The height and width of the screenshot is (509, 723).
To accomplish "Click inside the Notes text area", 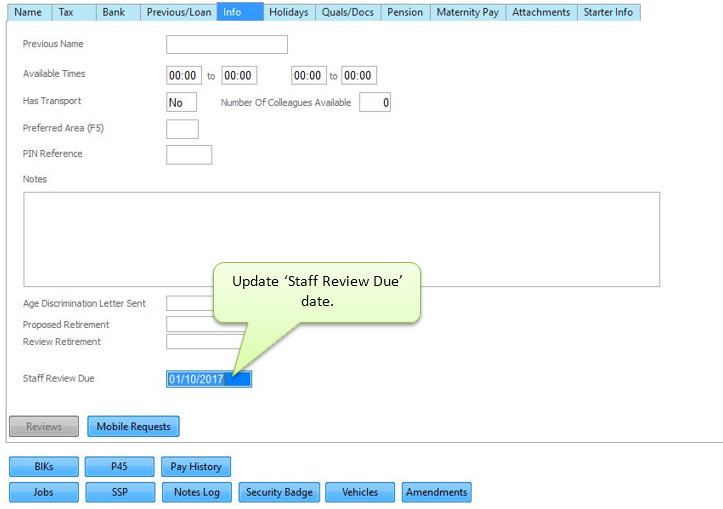I will 341,240.
